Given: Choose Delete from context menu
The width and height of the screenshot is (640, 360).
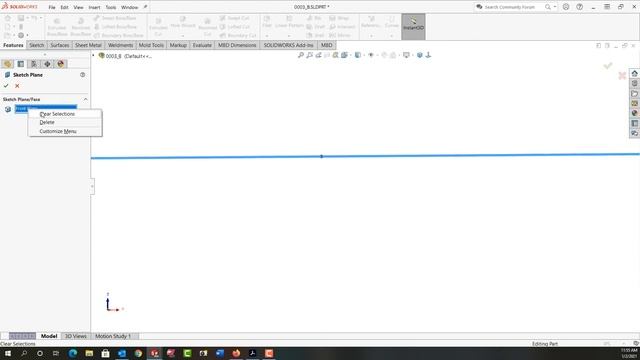Looking at the screenshot, I should coord(47,122).
